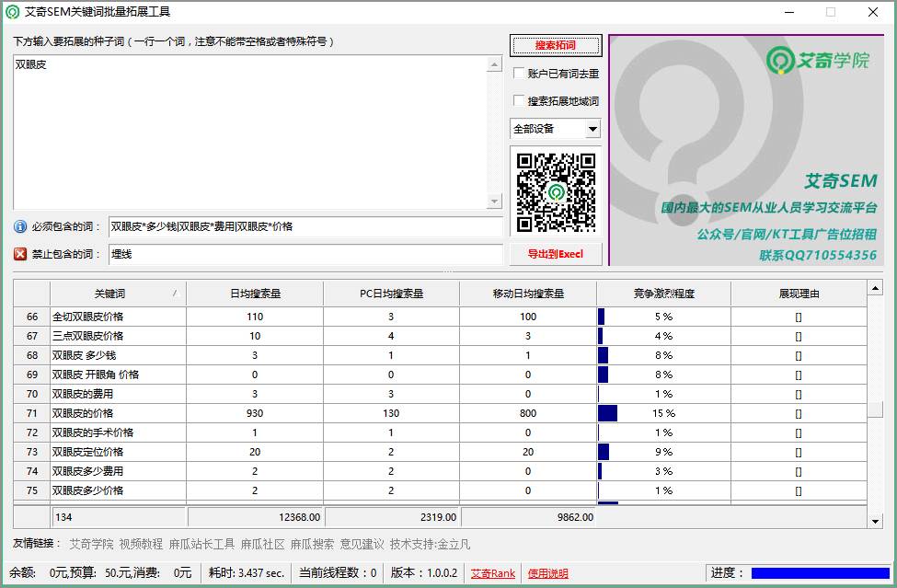Image resolution: width=897 pixels, height=588 pixels.
Task: Open the red 艾奇Rank link
Action: pyautogui.click(x=492, y=573)
